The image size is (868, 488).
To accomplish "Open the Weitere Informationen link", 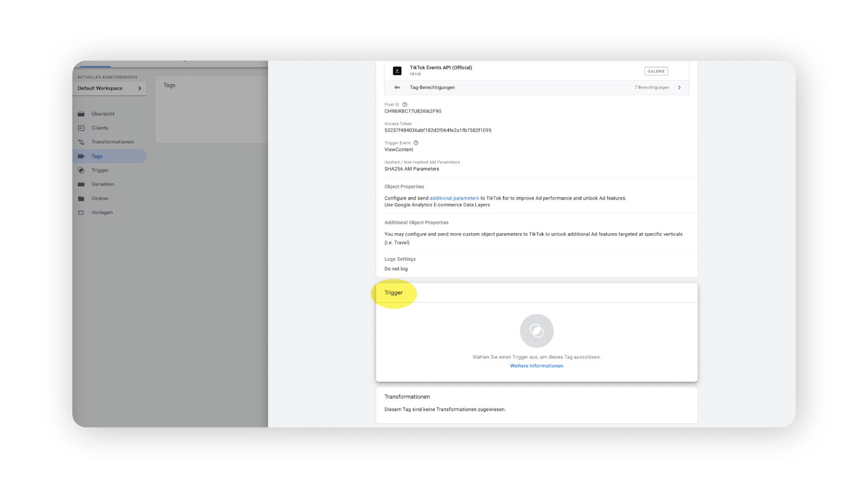I will click(537, 366).
